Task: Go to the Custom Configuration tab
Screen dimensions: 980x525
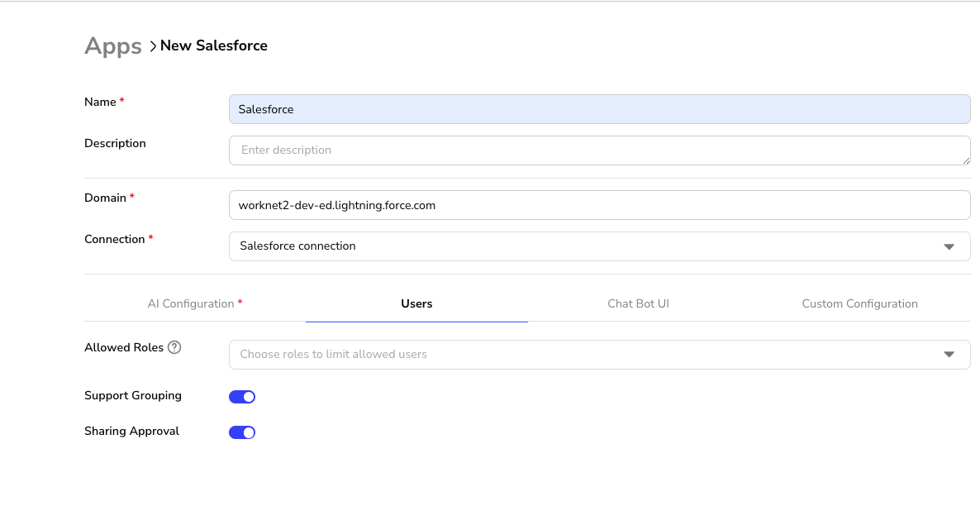Action: (x=860, y=303)
